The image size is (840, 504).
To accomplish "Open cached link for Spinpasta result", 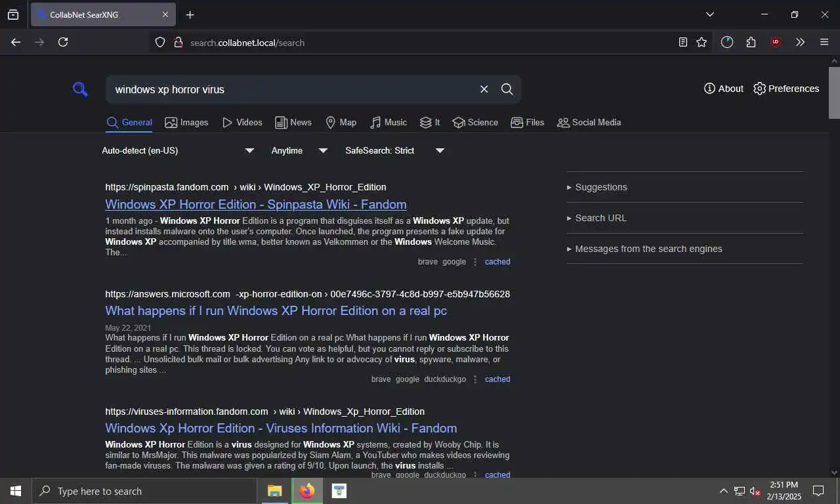I will tap(497, 262).
